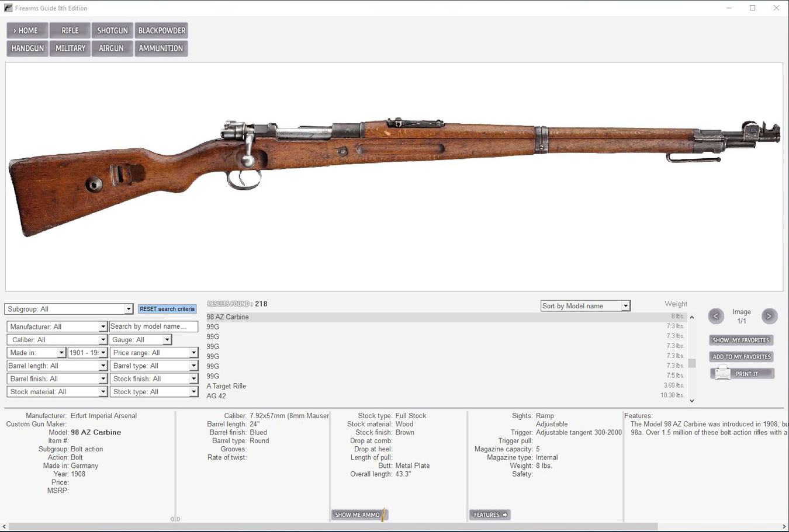Image resolution: width=789 pixels, height=532 pixels.
Task: Open the Ammunition category
Action: click(161, 48)
